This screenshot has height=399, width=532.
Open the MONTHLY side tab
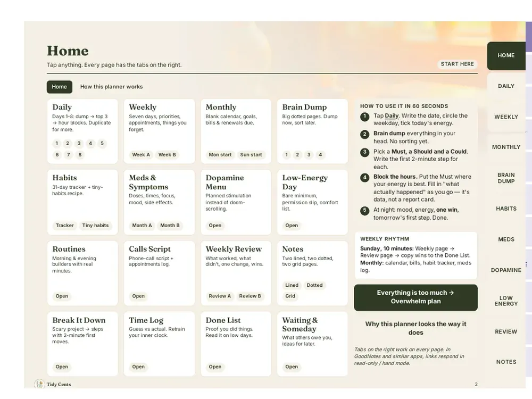(x=506, y=147)
